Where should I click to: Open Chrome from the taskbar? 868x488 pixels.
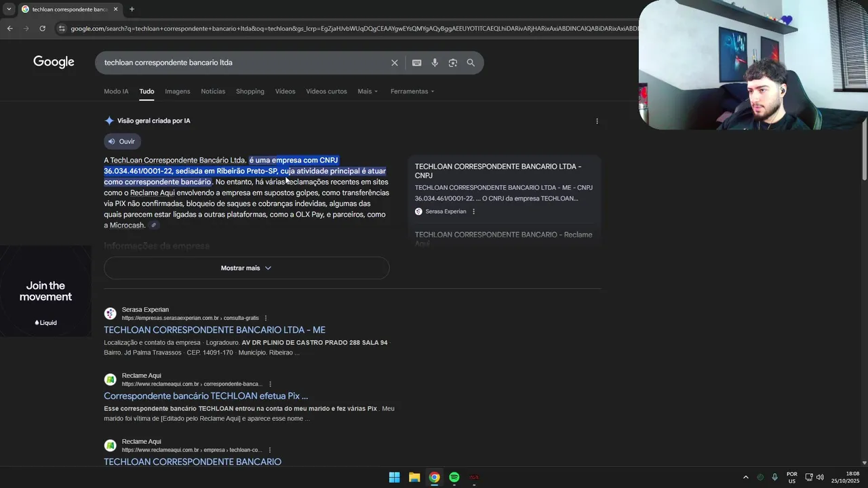pos(434,477)
